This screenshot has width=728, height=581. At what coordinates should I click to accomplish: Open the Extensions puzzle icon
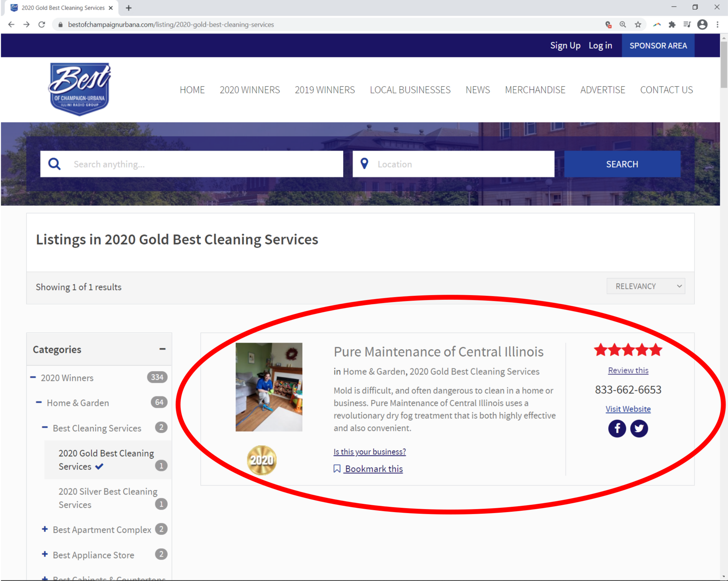[672, 25]
